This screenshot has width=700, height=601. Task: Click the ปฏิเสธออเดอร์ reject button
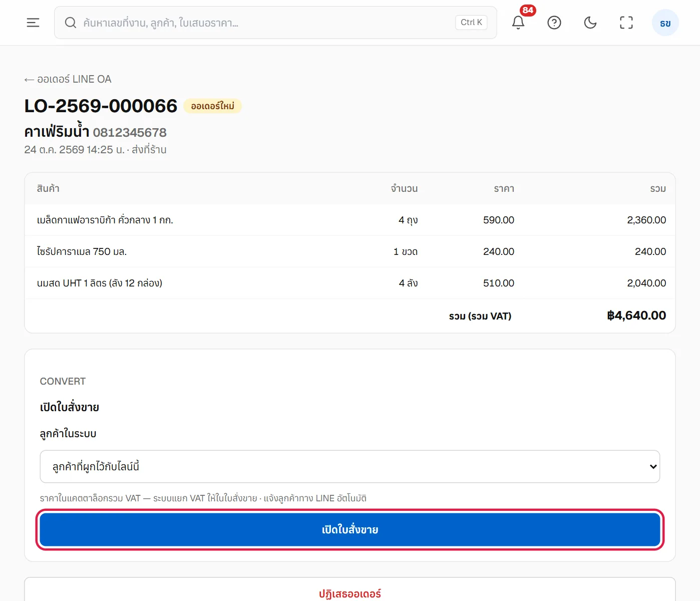click(350, 593)
